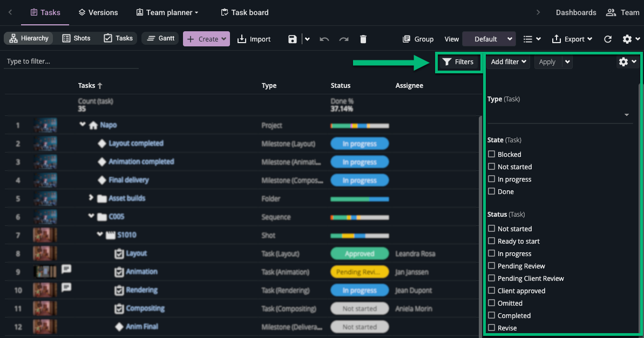
Task: Click the Filters button
Action: pyautogui.click(x=458, y=62)
